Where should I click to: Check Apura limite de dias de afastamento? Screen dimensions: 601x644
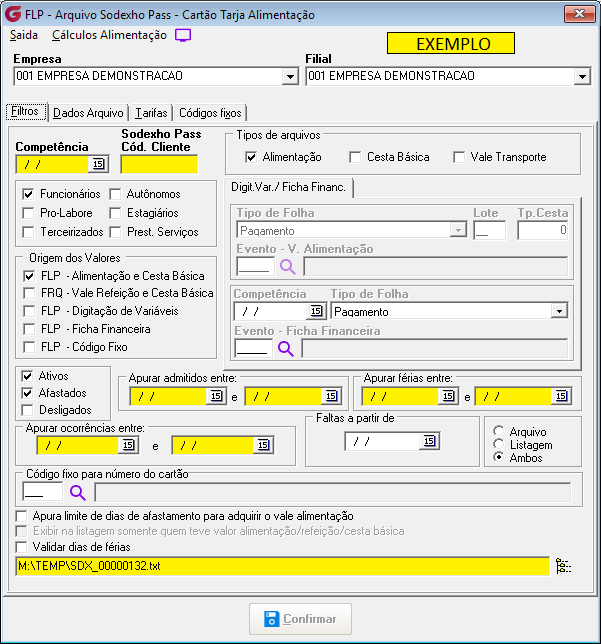click(x=21, y=516)
